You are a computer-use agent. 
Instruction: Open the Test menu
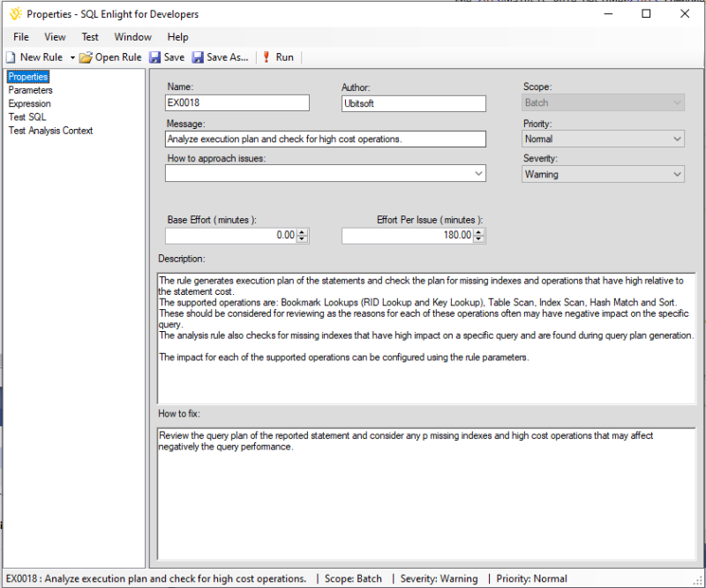point(90,37)
